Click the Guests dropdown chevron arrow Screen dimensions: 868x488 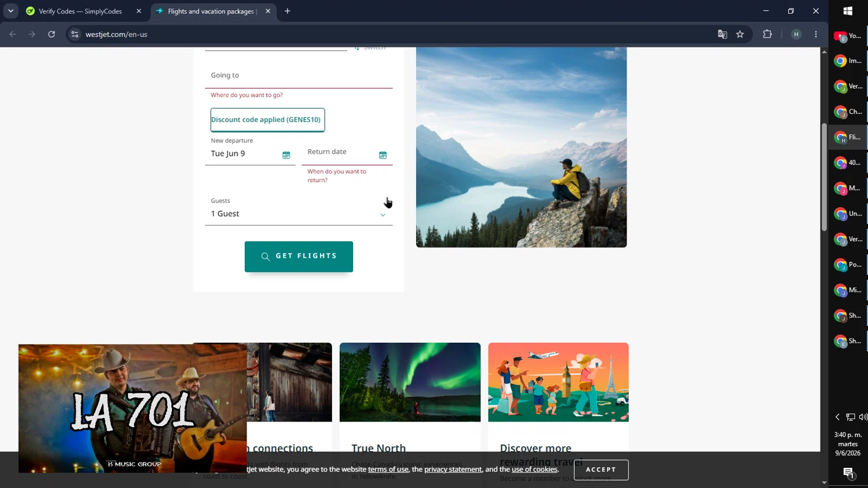tap(382, 215)
